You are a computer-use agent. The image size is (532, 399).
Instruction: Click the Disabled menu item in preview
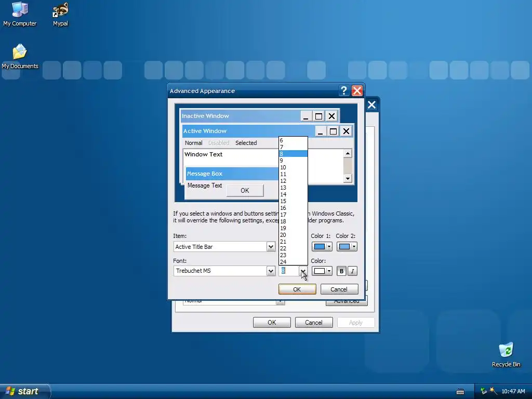click(x=219, y=143)
